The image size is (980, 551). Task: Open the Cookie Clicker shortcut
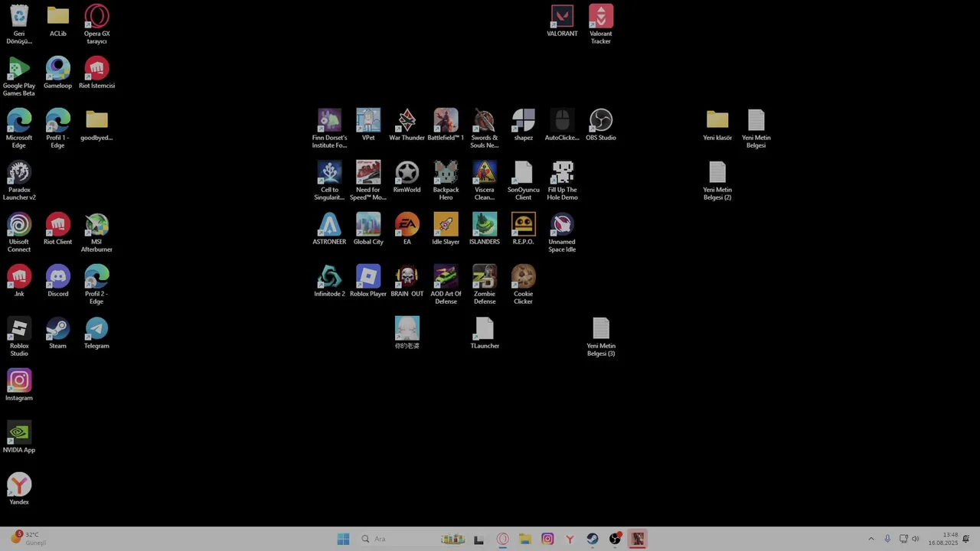pyautogui.click(x=523, y=277)
